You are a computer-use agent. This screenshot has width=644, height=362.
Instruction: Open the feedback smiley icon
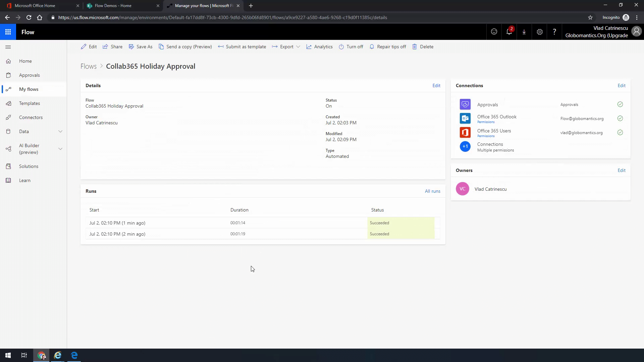pos(494,32)
